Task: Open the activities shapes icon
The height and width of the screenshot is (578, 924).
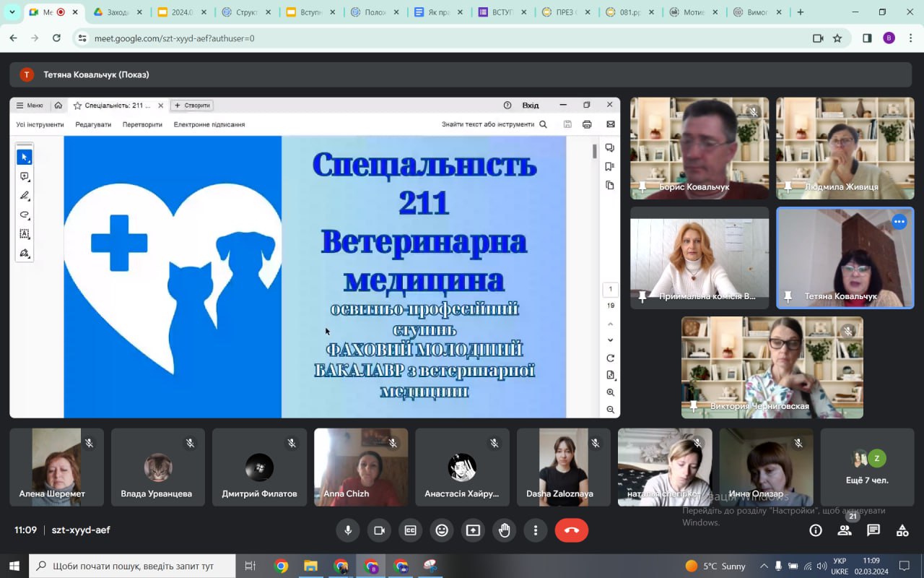Action: coord(902,530)
